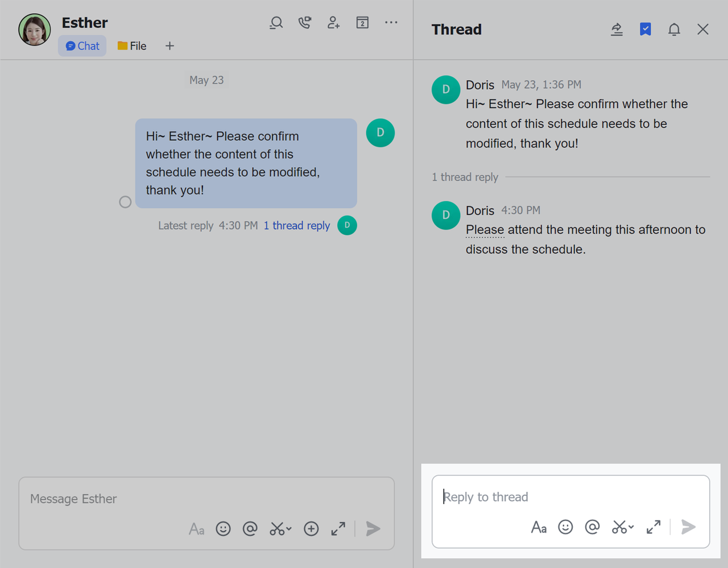Toggle thread notifications bell
The width and height of the screenshot is (728, 568).
point(674,30)
